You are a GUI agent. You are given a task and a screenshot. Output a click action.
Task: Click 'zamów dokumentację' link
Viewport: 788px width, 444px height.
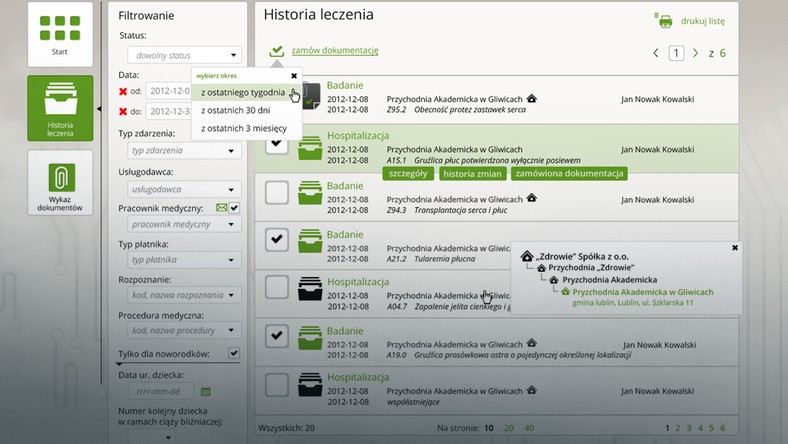(x=334, y=51)
